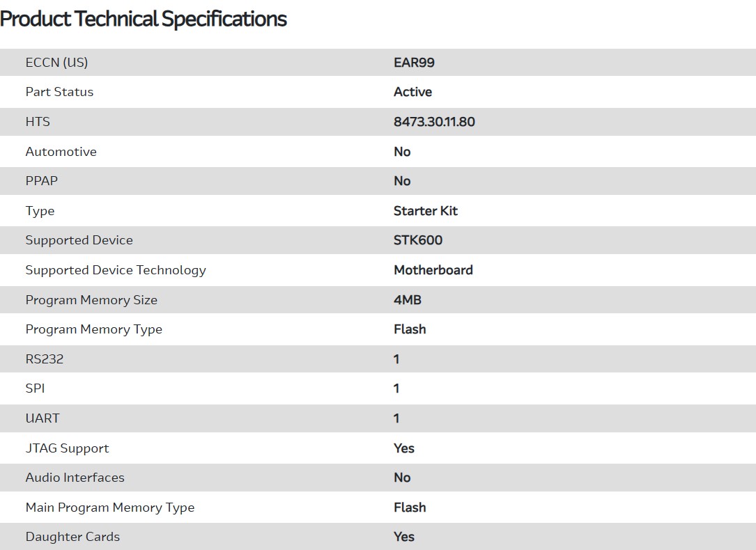
Task: Click the Motherboard technology value
Action: click(x=433, y=270)
